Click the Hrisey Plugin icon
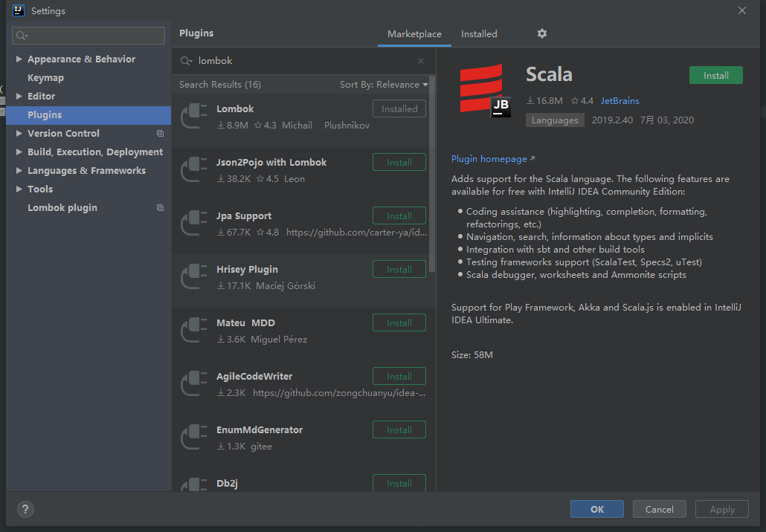The image size is (766, 532). 194,276
